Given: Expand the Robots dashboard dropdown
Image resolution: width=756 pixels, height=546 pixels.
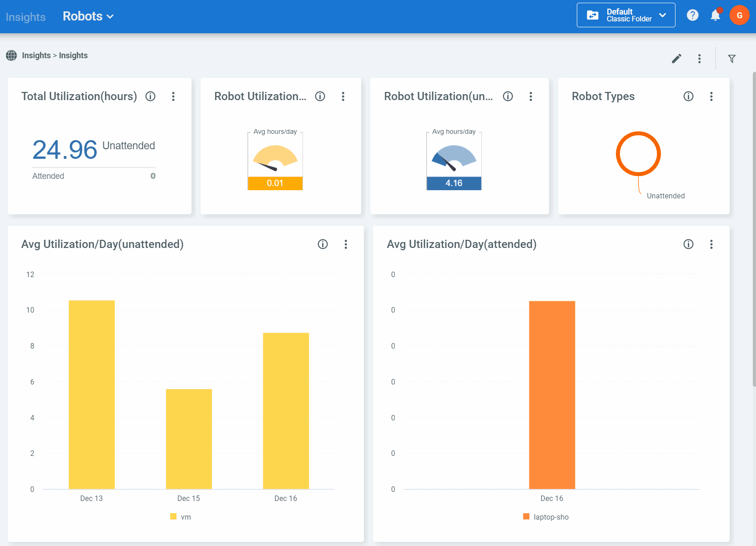Looking at the screenshot, I should [x=88, y=16].
